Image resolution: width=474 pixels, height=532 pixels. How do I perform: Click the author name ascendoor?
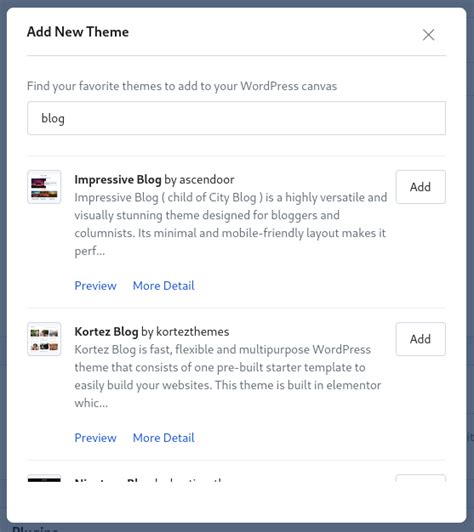coord(207,179)
